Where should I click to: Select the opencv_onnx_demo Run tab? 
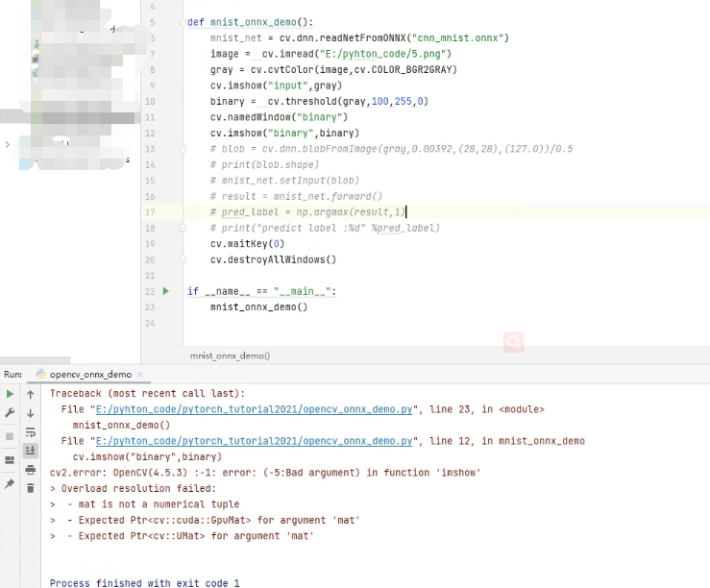click(x=90, y=375)
